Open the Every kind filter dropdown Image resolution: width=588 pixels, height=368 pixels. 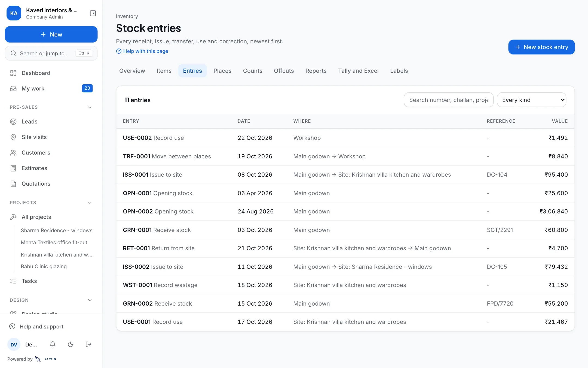(531, 100)
